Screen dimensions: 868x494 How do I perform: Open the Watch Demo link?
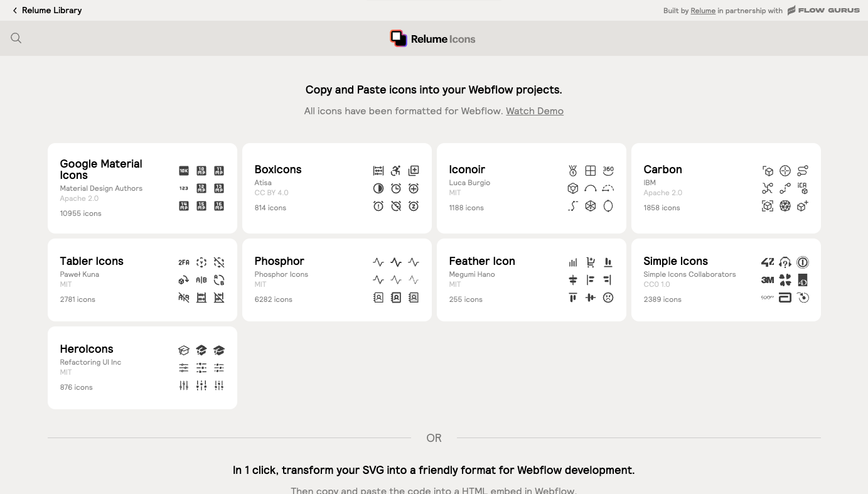coord(535,110)
